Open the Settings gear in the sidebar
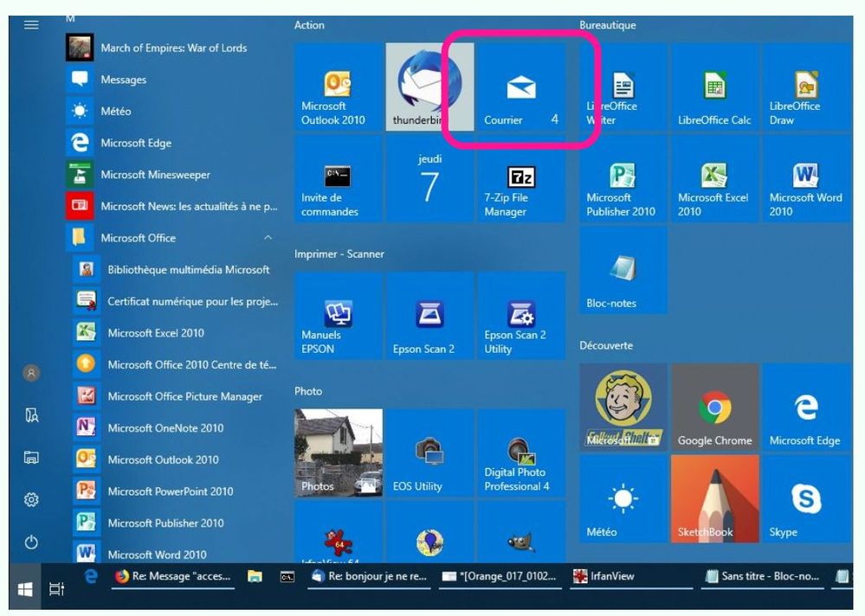Screen dimensions: 865x616 [31, 500]
